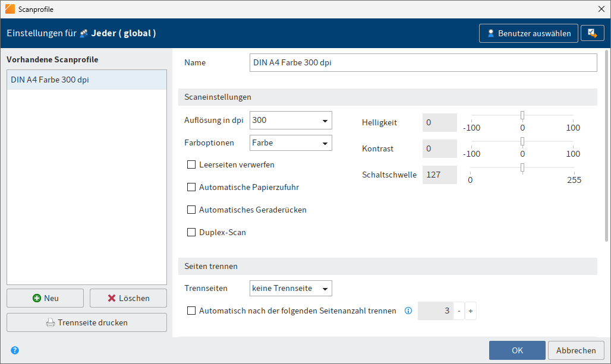611x364 pixels.
Task: Click the printer icon on Trennseite drucken
Action: click(52, 322)
